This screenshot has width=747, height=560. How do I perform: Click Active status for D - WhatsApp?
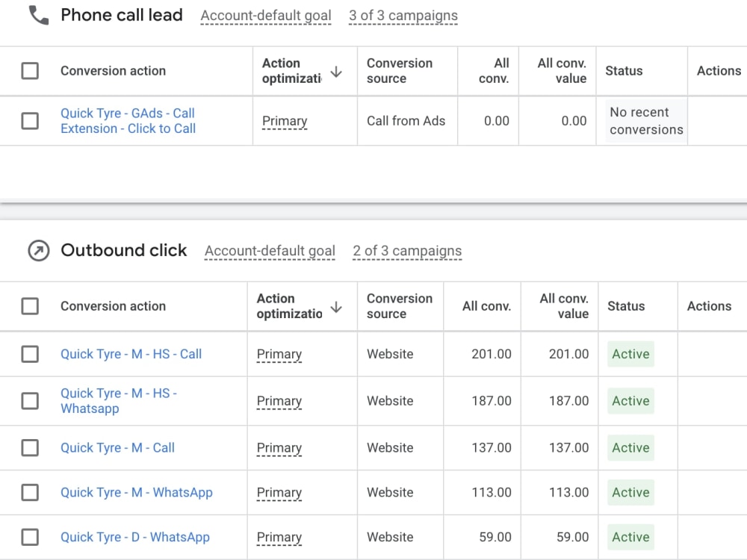[x=630, y=537]
